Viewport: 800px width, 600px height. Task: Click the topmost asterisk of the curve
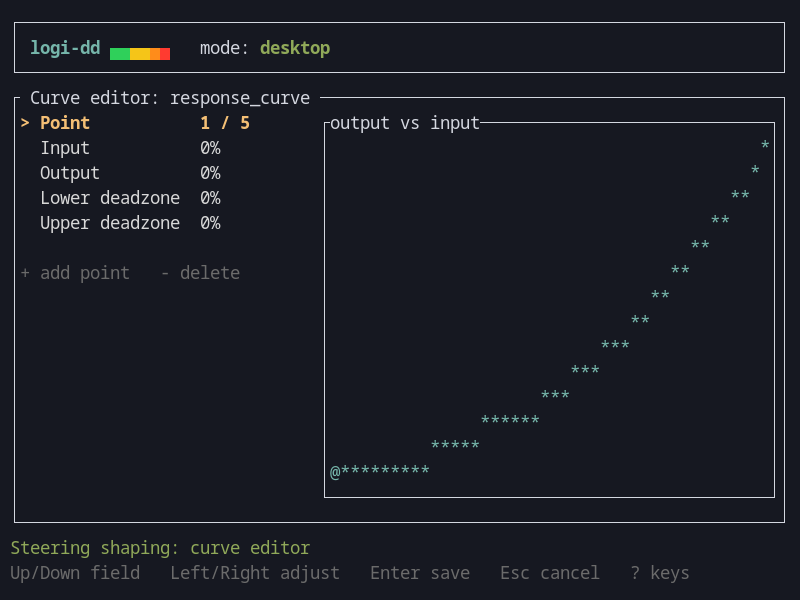[x=765, y=145]
